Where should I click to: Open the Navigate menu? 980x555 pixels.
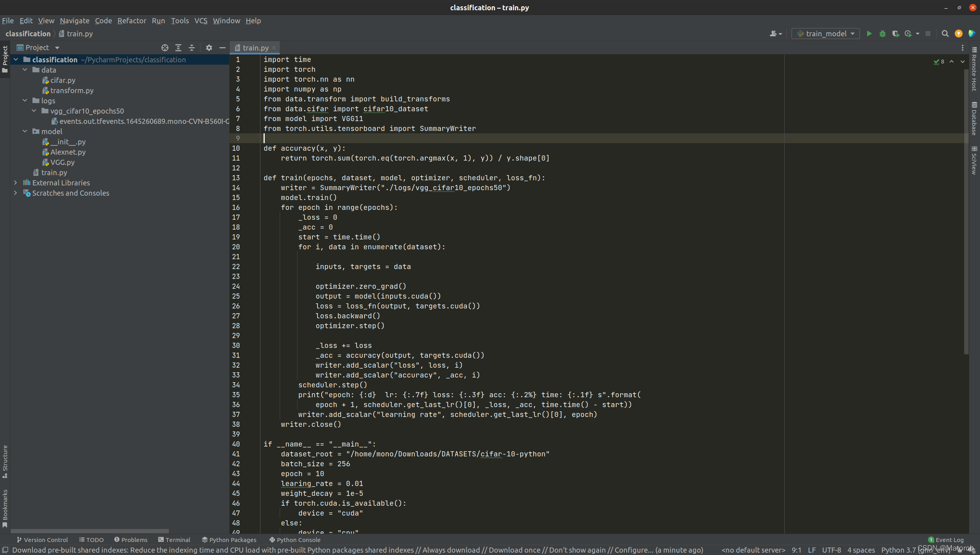tap(75, 21)
